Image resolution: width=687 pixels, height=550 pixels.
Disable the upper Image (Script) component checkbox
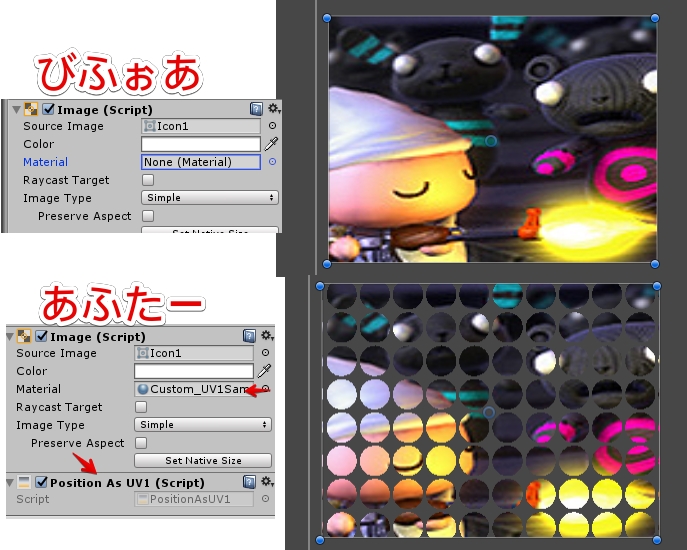click(49, 109)
